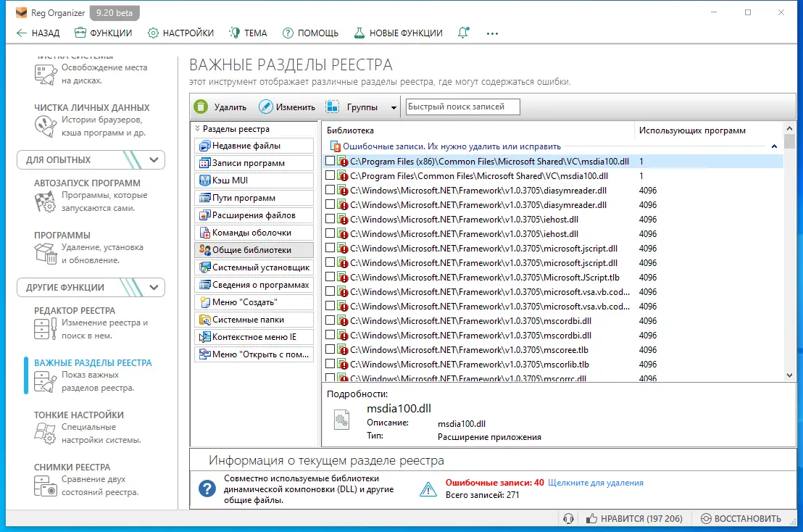Click the headset support icon in status bar
This screenshot has height=532, width=803.
click(568, 519)
